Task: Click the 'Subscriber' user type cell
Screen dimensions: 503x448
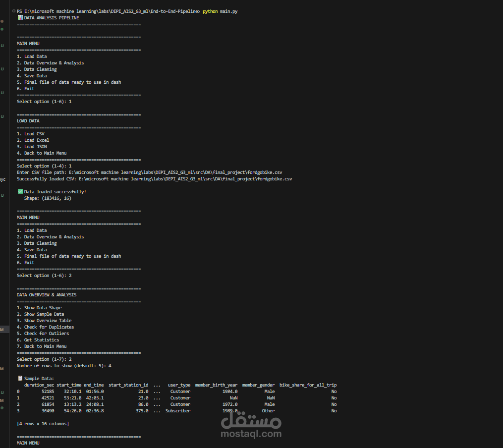Action: click(x=178, y=411)
